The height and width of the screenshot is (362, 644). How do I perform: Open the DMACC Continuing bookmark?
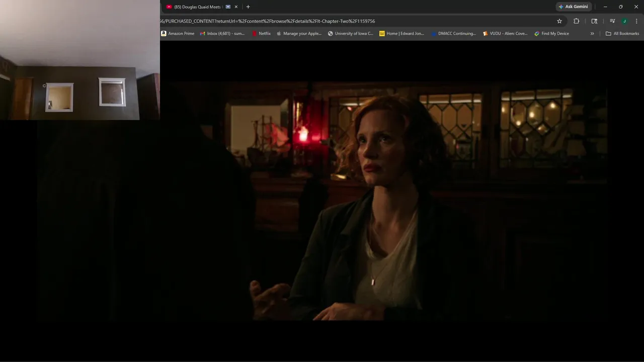(x=453, y=34)
